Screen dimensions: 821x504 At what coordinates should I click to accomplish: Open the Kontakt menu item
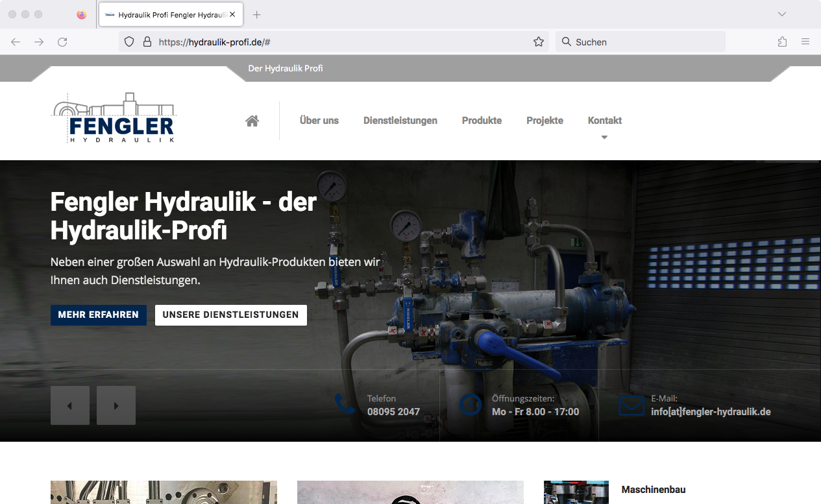point(605,121)
